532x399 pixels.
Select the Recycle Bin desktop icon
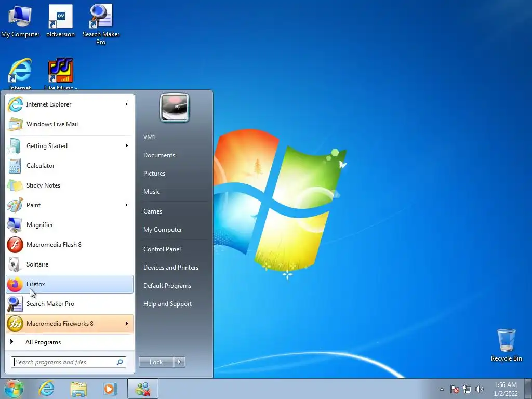[506, 345]
